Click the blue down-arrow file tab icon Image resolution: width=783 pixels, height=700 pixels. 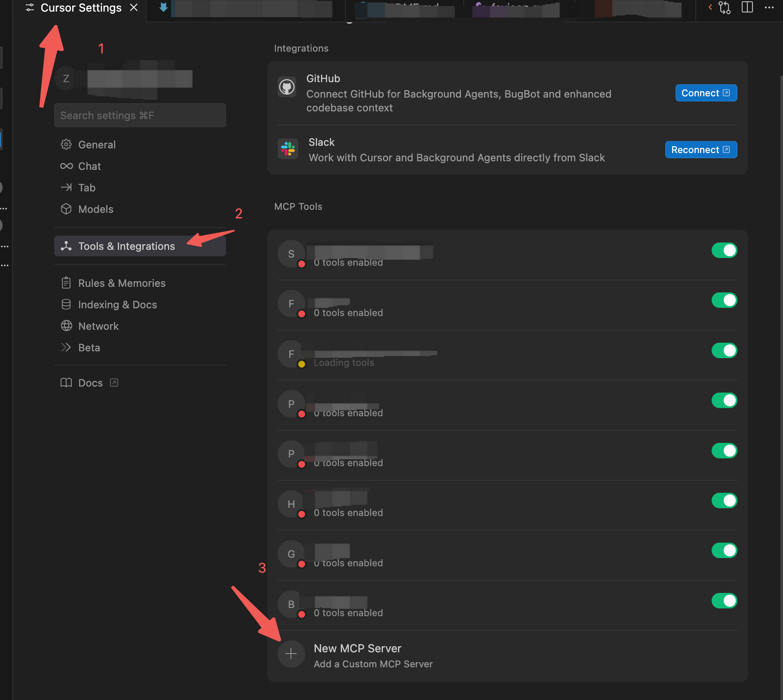(163, 7)
